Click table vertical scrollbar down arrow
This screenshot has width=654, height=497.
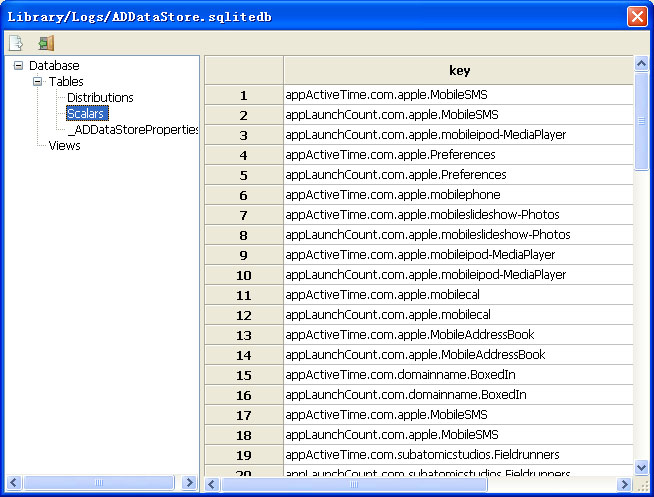641,467
